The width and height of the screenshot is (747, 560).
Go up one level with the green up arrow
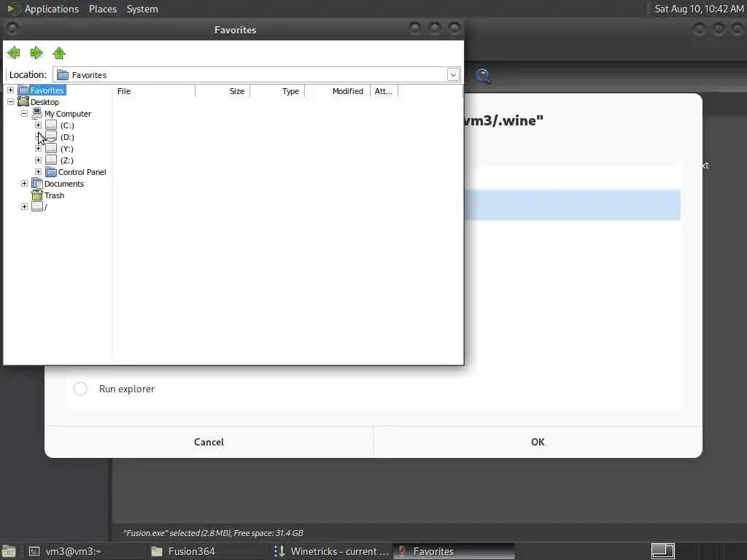point(59,52)
